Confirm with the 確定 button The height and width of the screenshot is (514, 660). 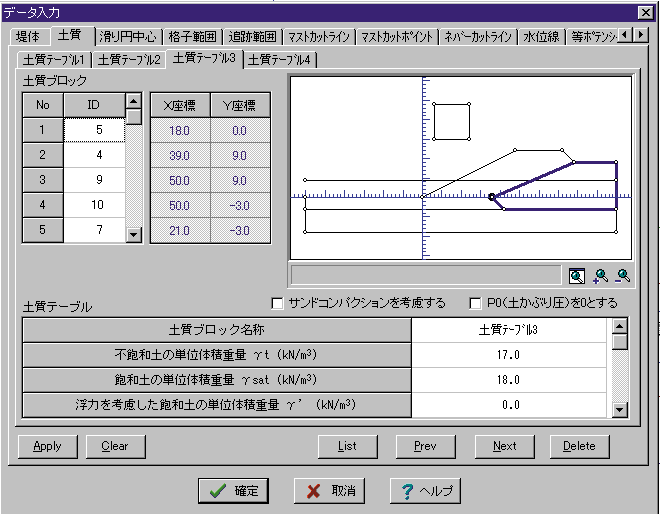[233, 491]
